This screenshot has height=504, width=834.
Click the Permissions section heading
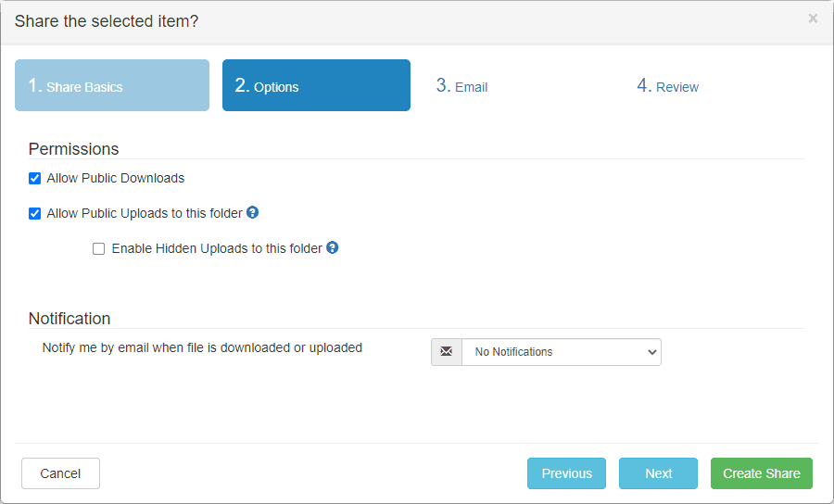pyautogui.click(x=74, y=148)
